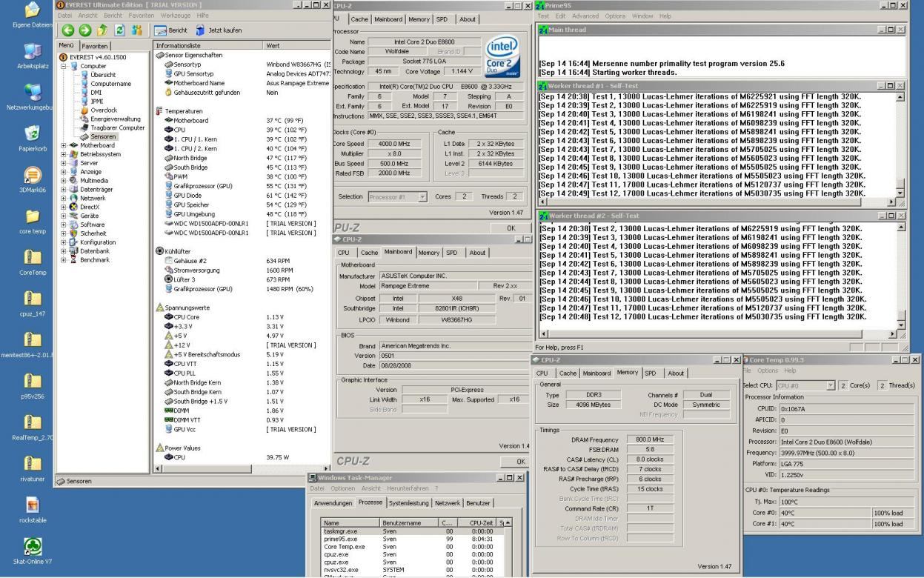
Task: Select the lowercase 'core temp' desktop folder
Action: tap(33, 220)
